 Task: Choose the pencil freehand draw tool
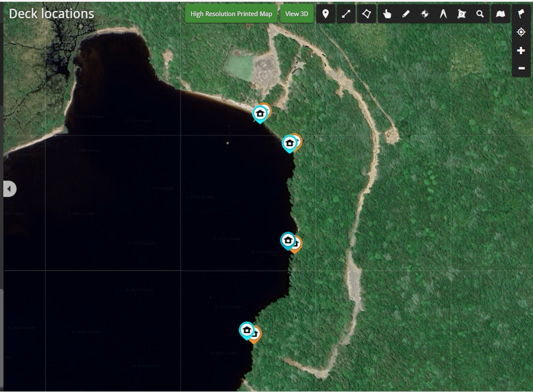click(x=406, y=14)
